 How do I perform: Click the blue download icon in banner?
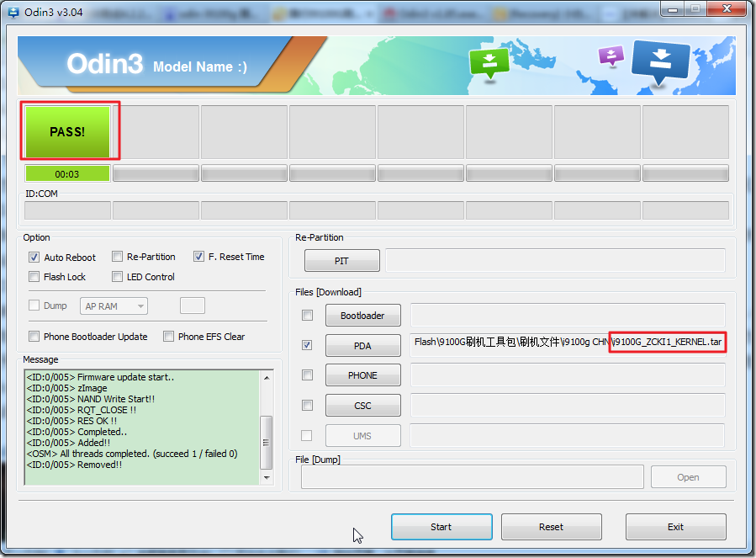[660, 63]
